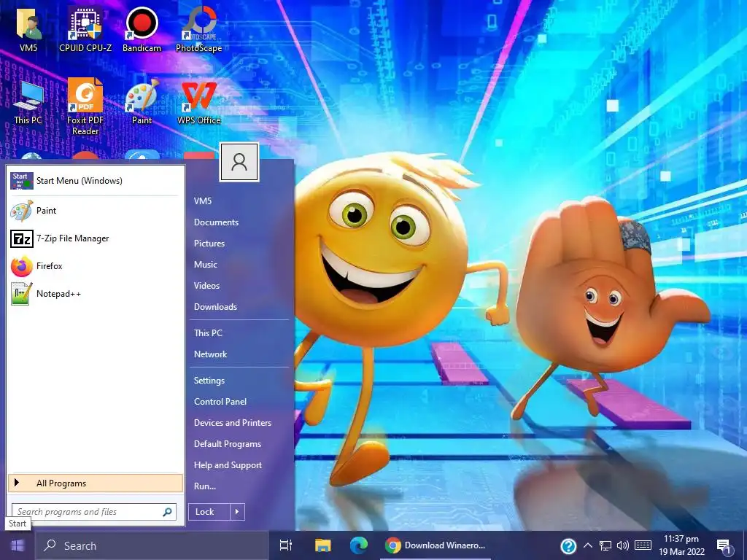747x560 pixels.
Task: Open Notepad++ from the Start menu
Action: (x=96, y=294)
